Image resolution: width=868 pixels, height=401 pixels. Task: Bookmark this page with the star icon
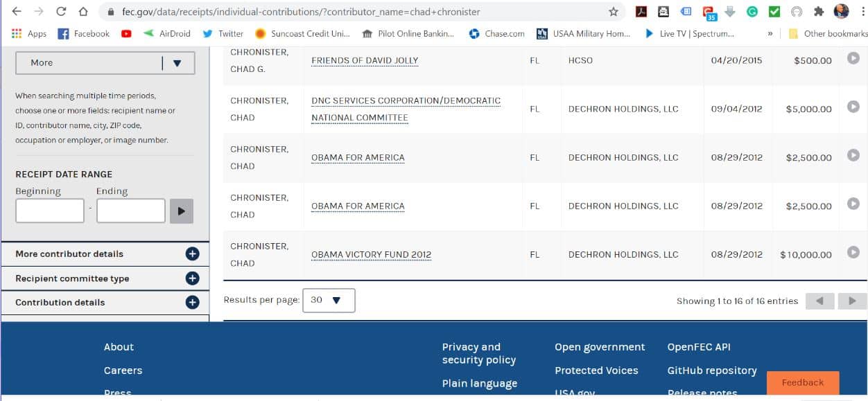[x=613, y=12]
